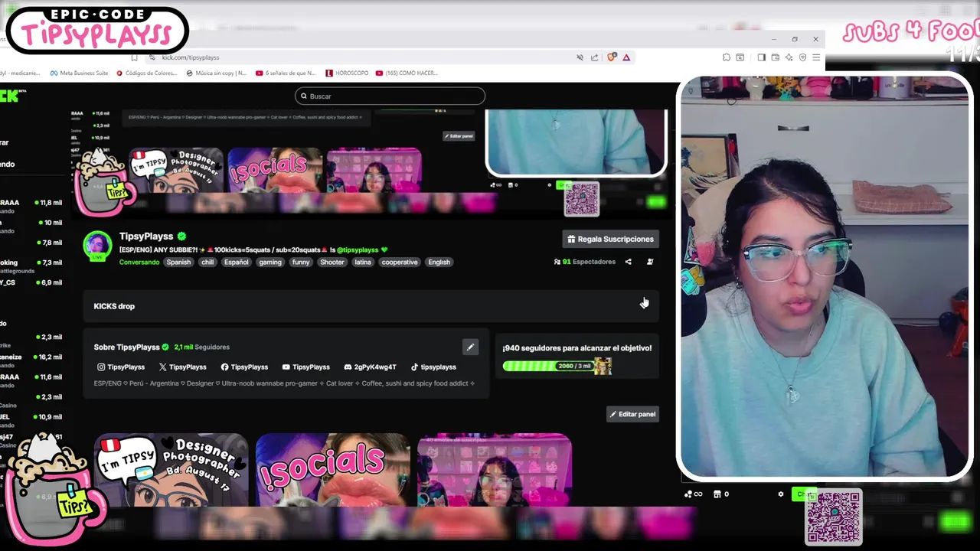Select the latina tag
The width and height of the screenshot is (980, 551).
(x=363, y=262)
